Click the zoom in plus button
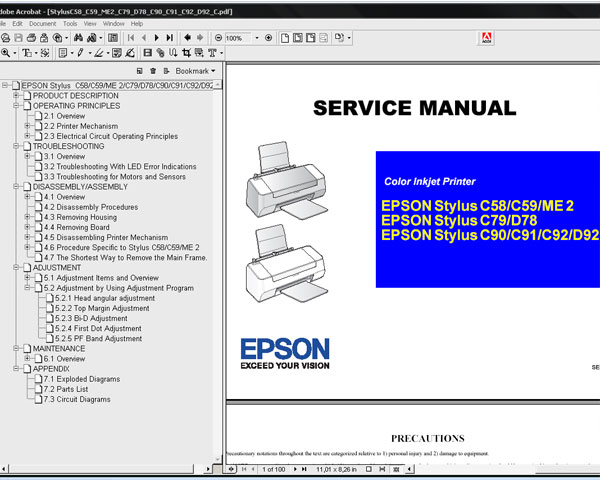 click(269, 38)
